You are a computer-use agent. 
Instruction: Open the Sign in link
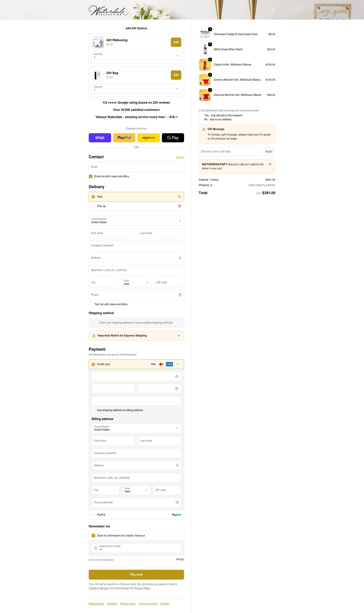point(180,157)
